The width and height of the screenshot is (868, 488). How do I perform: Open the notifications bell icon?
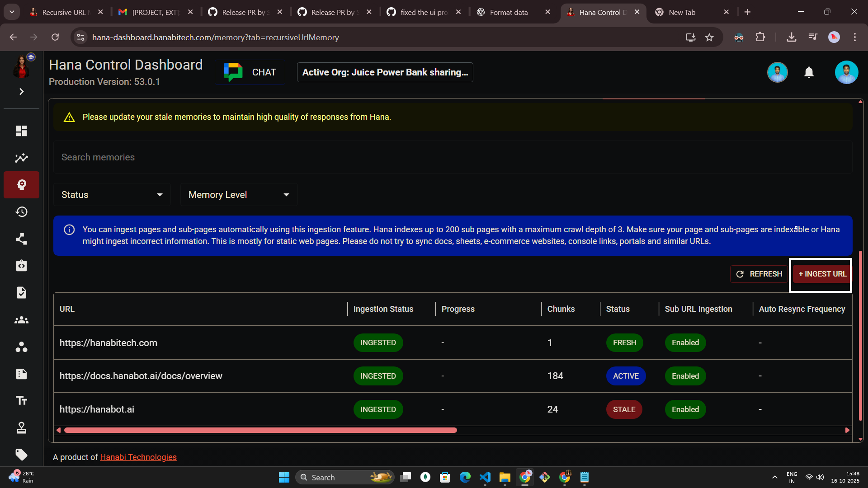coord(809,72)
